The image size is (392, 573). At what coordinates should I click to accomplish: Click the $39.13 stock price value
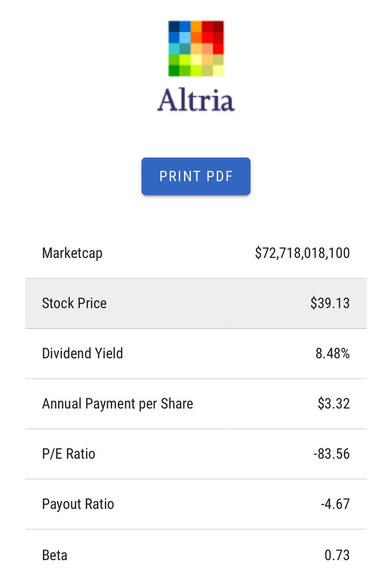tap(330, 303)
